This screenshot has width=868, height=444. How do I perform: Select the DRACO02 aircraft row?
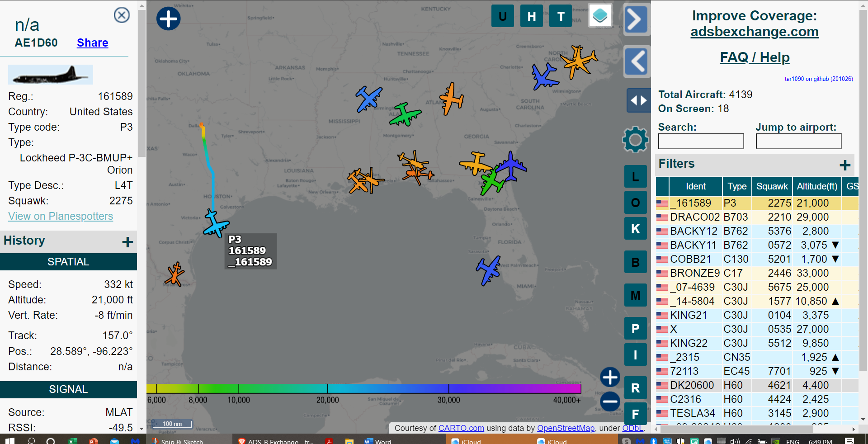pos(757,217)
